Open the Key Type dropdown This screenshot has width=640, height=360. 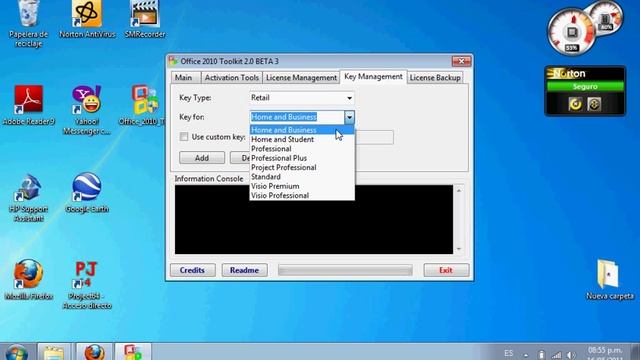(x=302, y=98)
